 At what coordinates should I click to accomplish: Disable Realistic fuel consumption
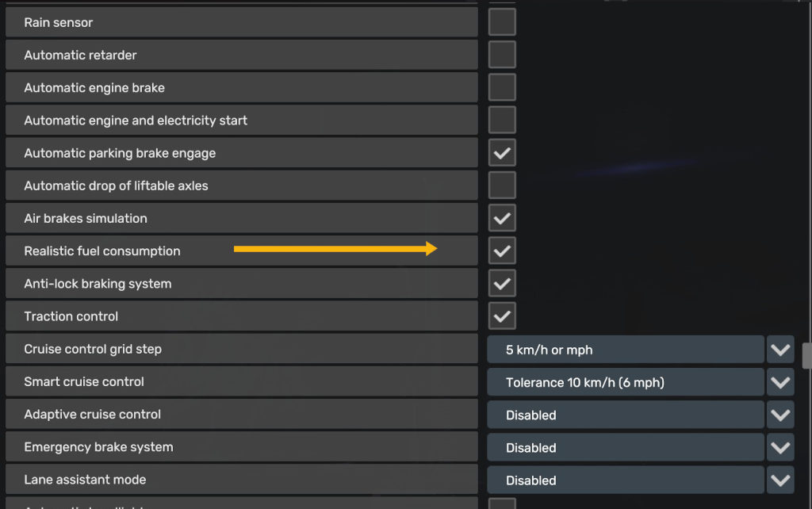coord(501,250)
